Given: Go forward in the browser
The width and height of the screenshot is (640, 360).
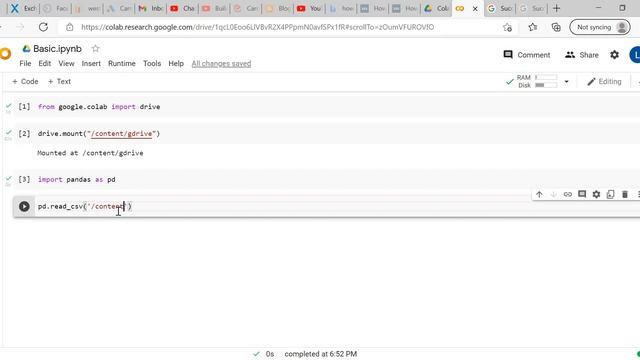Looking at the screenshot, I should (x=20, y=27).
